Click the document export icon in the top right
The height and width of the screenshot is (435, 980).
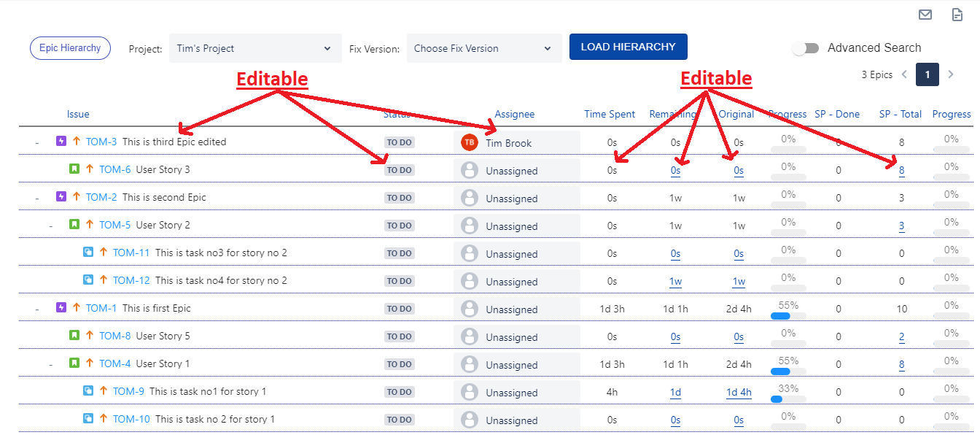click(957, 14)
